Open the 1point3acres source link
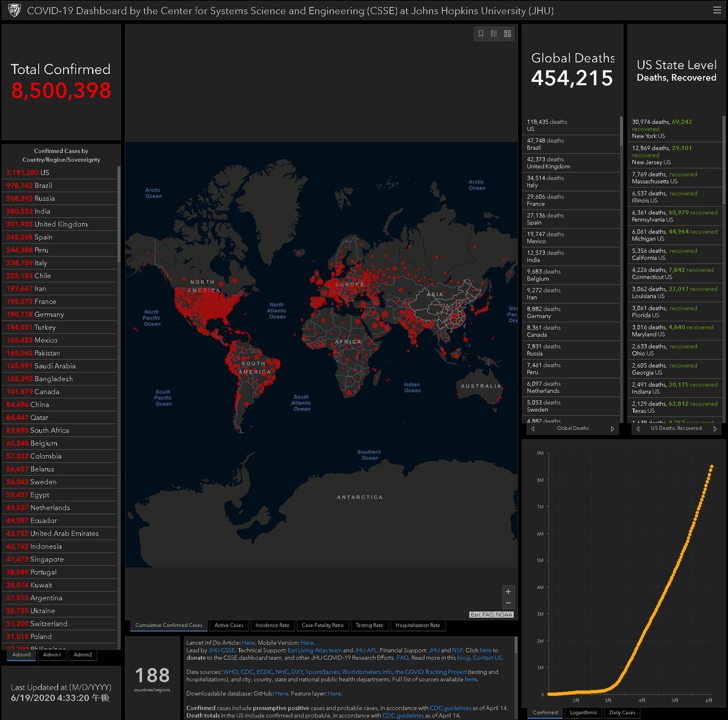 322,672
